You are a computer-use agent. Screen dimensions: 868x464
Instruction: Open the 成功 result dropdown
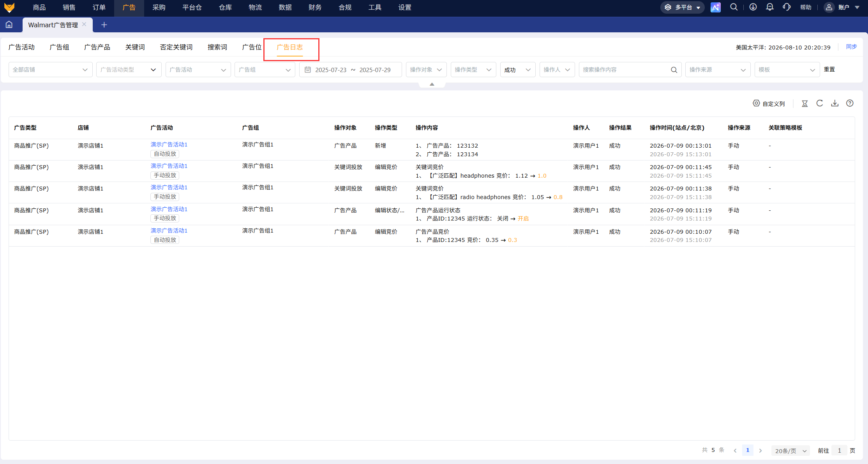[518, 70]
